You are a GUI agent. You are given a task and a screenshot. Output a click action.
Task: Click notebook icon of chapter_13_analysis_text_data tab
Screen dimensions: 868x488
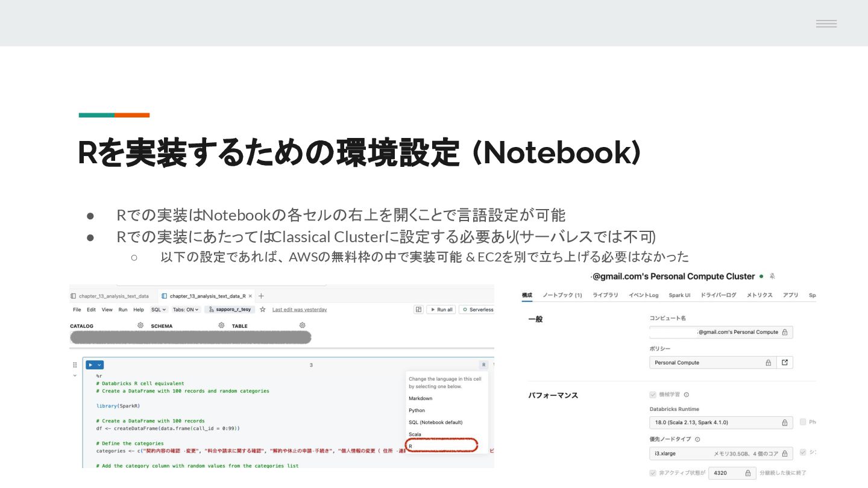[73, 296]
